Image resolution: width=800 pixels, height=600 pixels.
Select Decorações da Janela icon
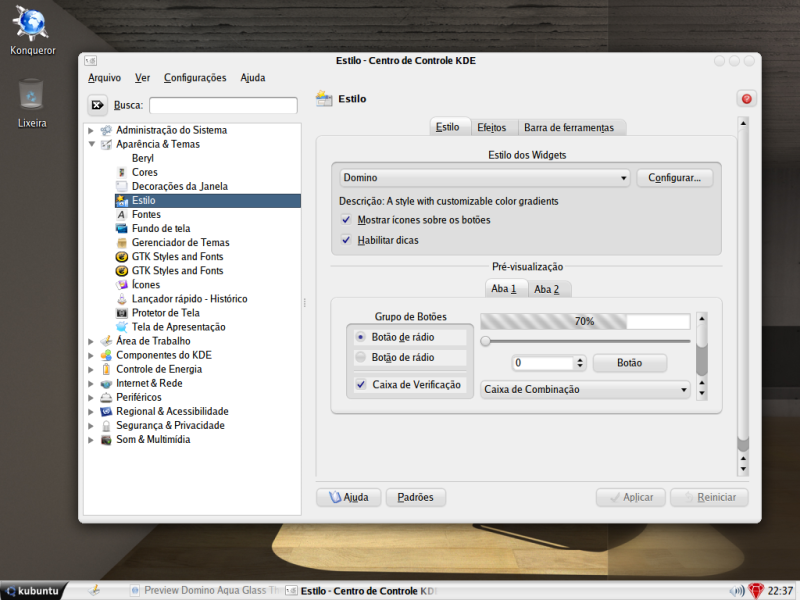(x=121, y=186)
